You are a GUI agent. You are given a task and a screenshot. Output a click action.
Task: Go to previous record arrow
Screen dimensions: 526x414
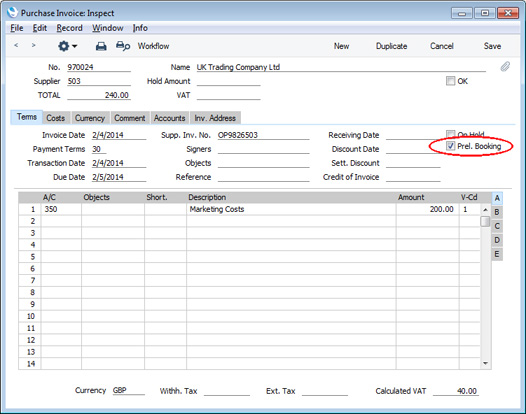click(x=16, y=45)
